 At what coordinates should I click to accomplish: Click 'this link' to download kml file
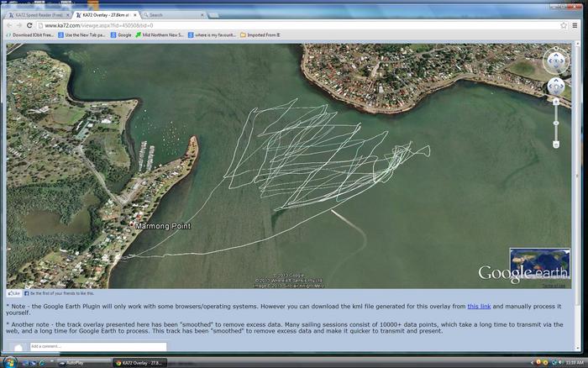[x=479, y=307]
